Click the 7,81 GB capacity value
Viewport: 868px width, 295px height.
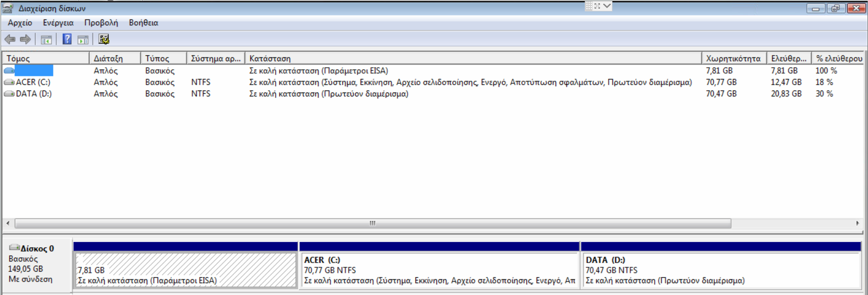[719, 70]
